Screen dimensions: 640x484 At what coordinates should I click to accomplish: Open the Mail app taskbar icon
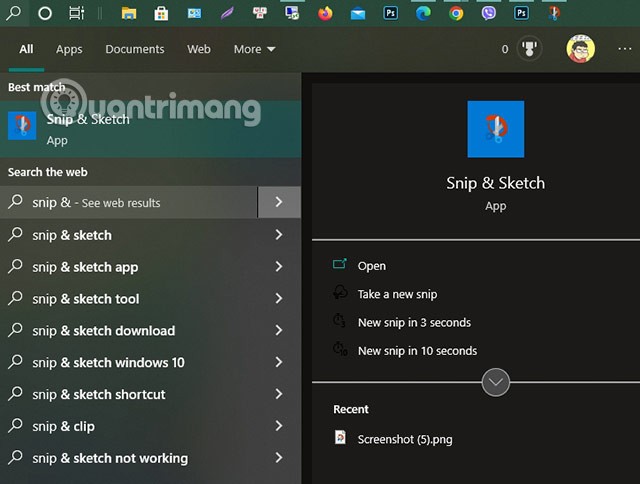tap(358, 14)
